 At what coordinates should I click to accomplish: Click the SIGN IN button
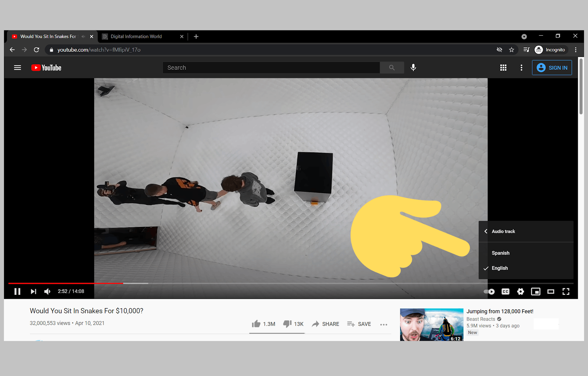(x=552, y=68)
